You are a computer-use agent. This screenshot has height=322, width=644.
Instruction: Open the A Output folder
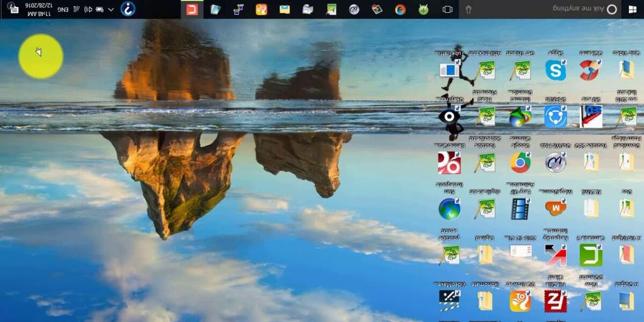pos(626,301)
